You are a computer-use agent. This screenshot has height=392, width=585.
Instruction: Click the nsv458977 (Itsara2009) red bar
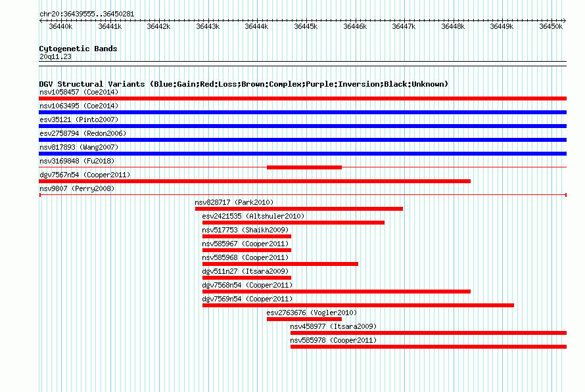click(x=429, y=333)
